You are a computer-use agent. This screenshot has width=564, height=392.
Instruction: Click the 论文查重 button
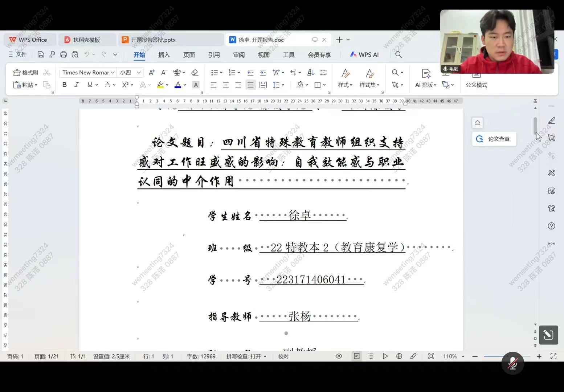click(494, 139)
